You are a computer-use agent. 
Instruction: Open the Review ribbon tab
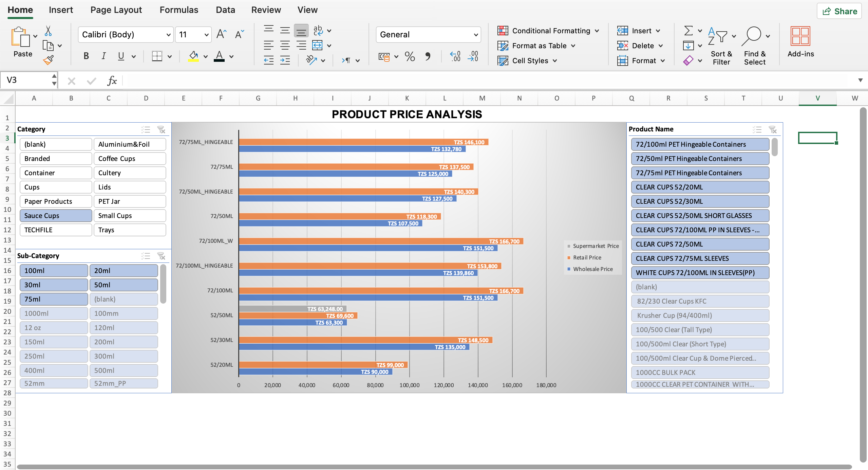266,10
